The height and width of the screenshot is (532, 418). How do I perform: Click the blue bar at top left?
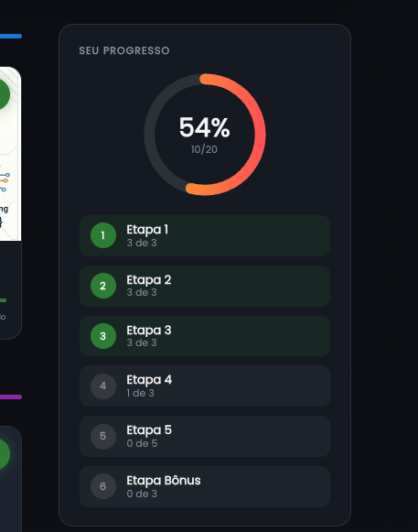tap(11, 36)
